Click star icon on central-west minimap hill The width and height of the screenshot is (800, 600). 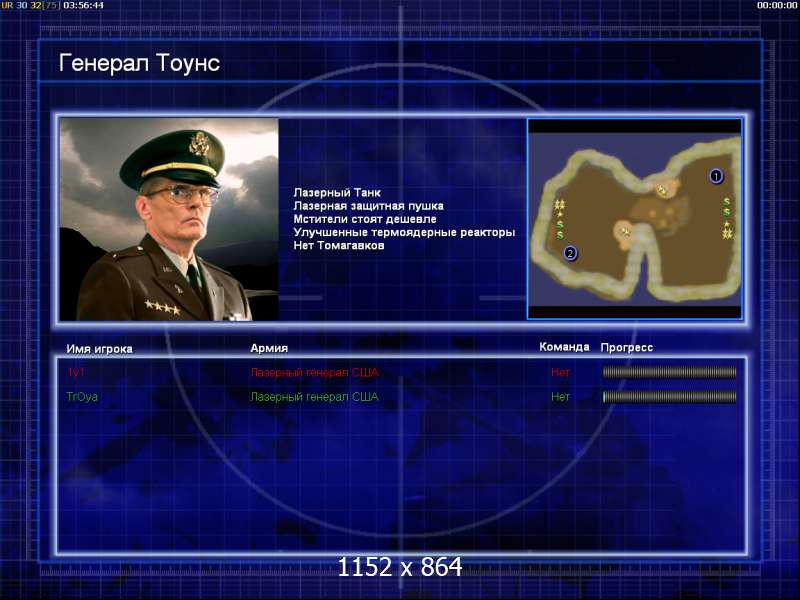[x=626, y=232]
